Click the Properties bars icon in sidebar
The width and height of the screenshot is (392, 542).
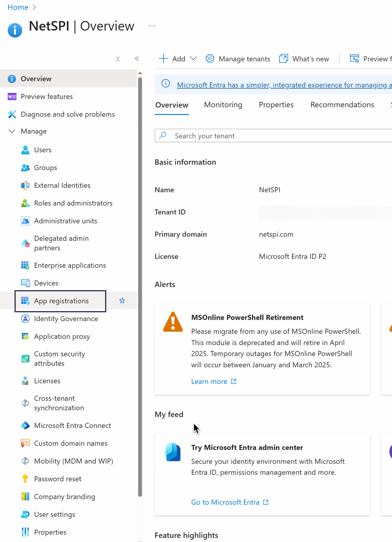tap(25, 532)
